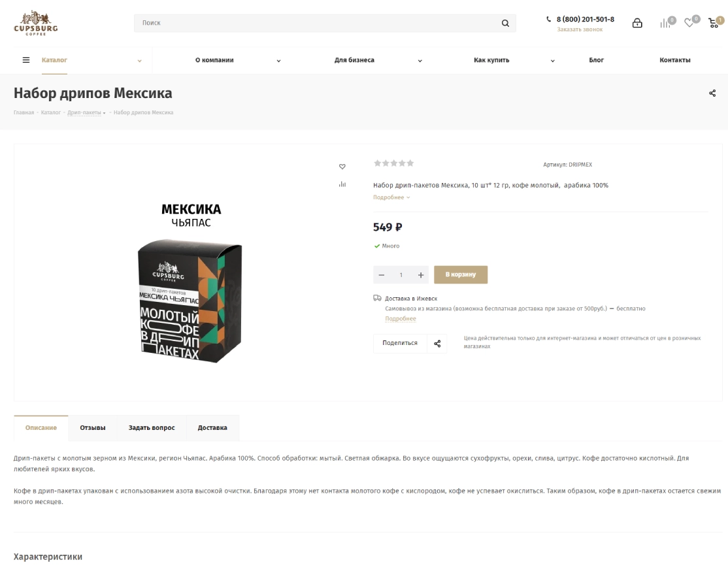Open the shopping cart icon
728x575 pixels.
pos(713,24)
